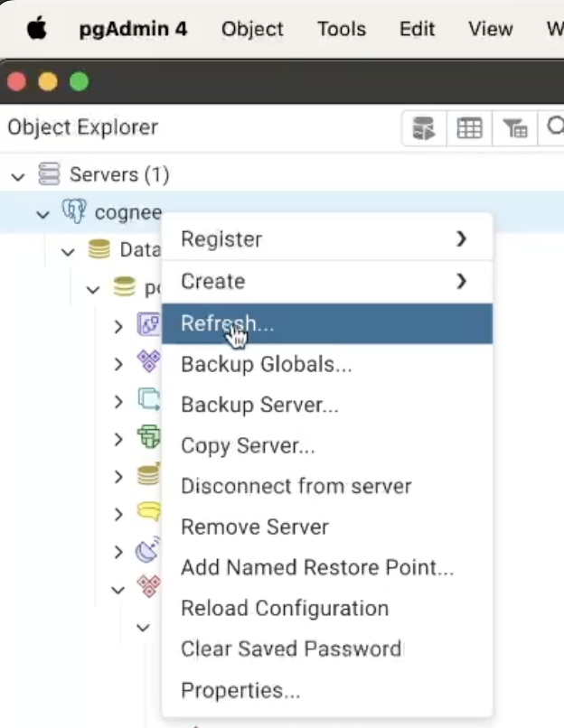This screenshot has width=564, height=728.
Task: Click the Filtered Rows toolbar icon
Action: (515, 128)
